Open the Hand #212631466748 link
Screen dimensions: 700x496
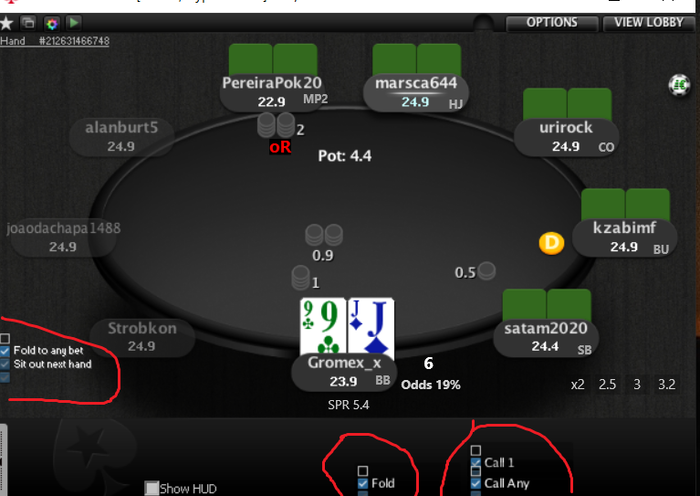pyautogui.click(x=54, y=41)
